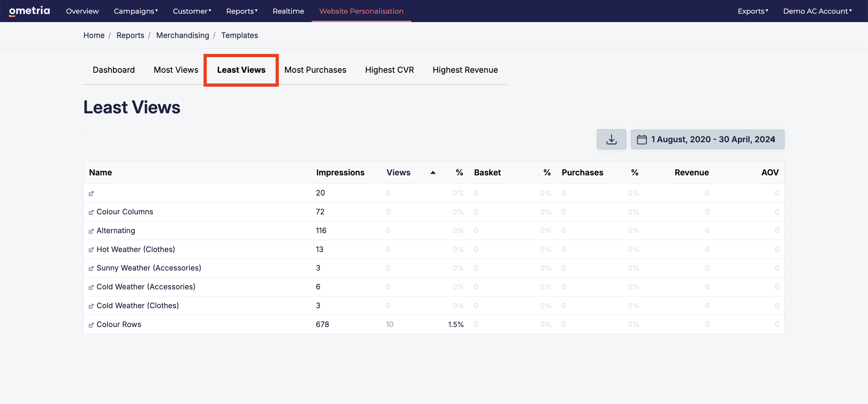Click the Templates breadcrumb link
868x404 pixels.
240,35
